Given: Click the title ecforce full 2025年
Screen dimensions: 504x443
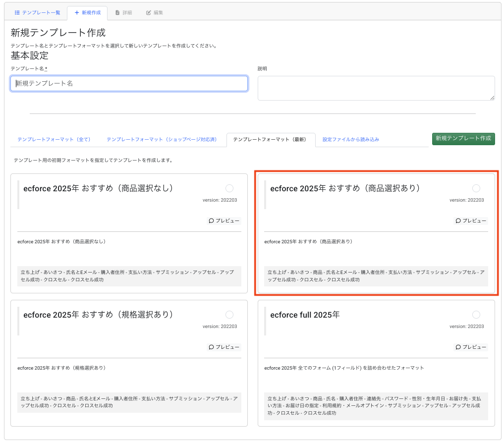Looking at the screenshot, I should [x=305, y=315].
